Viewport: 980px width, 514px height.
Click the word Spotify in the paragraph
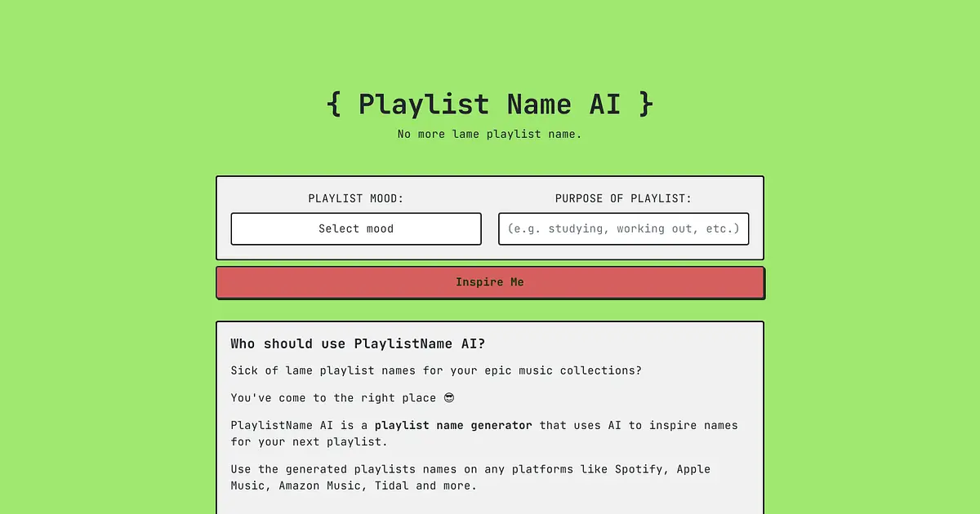639,469
